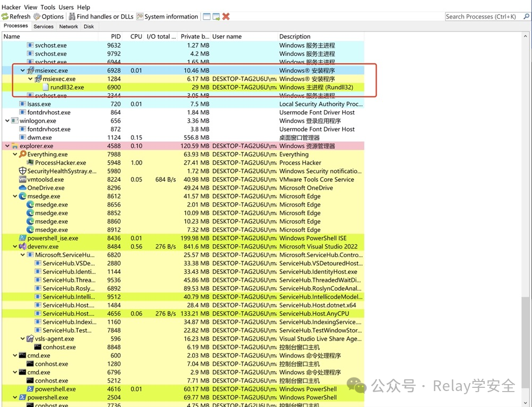Select msiexec.exe icon with PID 6928
This screenshot has width=532, height=407.
coord(30,71)
